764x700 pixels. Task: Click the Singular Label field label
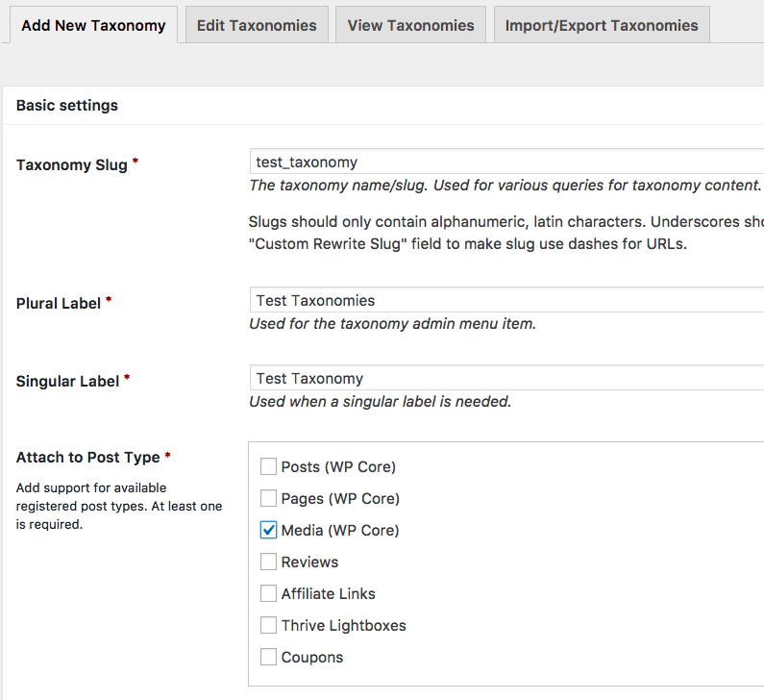(67, 381)
